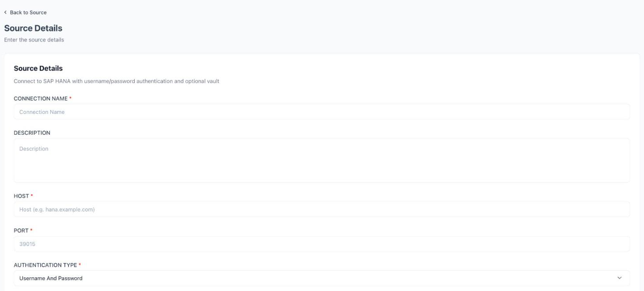Click 'Connect to SAP HANA' description text

pyautogui.click(x=117, y=81)
